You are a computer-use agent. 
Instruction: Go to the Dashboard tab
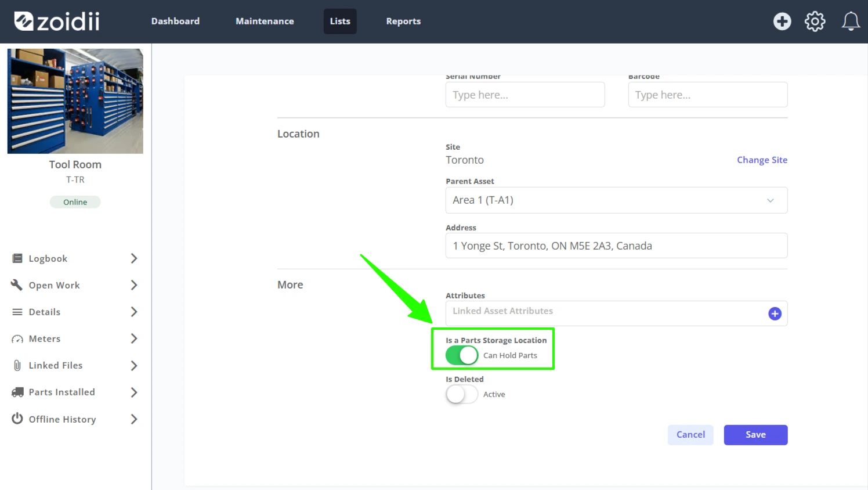coord(175,21)
